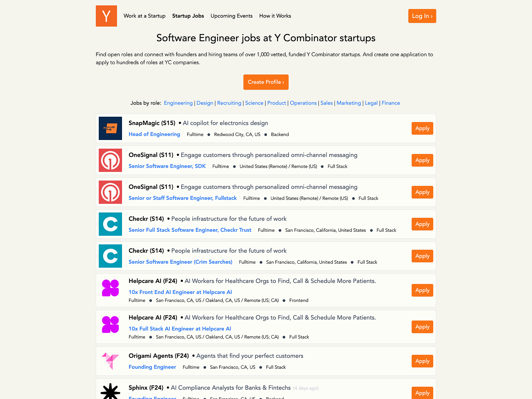Open the Finance jobs category
532x399 pixels.
click(x=391, y=103)
